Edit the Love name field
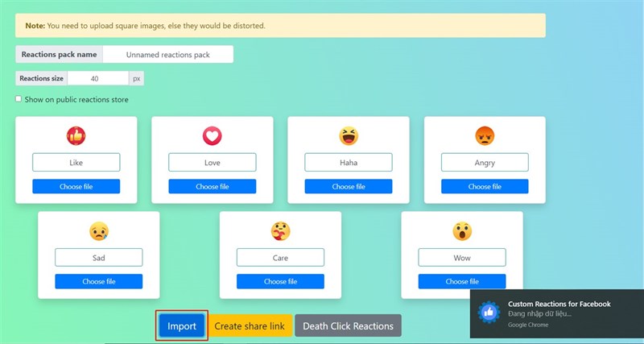This screenshot has height=344, width=644. point(212,163)
